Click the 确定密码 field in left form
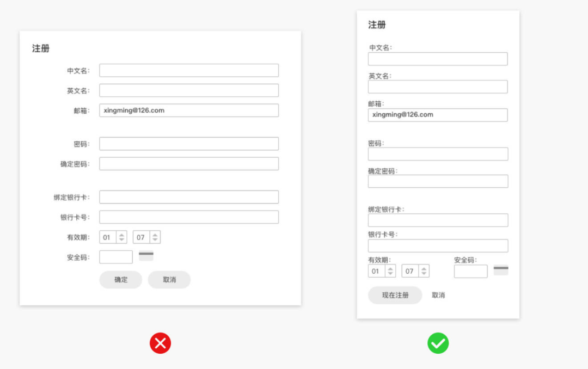588x369 pixels. pyautogui.click(x=188, y=164)
